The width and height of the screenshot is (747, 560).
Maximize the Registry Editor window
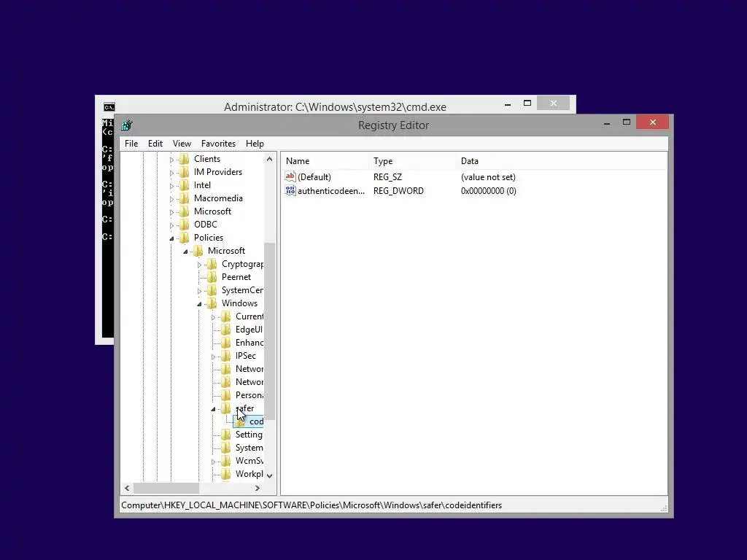(x=627, y=122)
